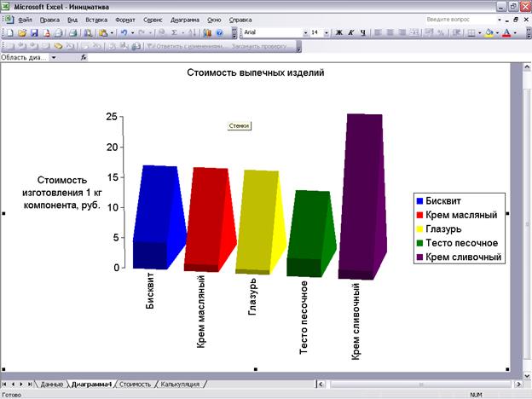Screen dimensions: 532x399
Task: Switch to the Данные sheet tab
Action: [51, 385]
